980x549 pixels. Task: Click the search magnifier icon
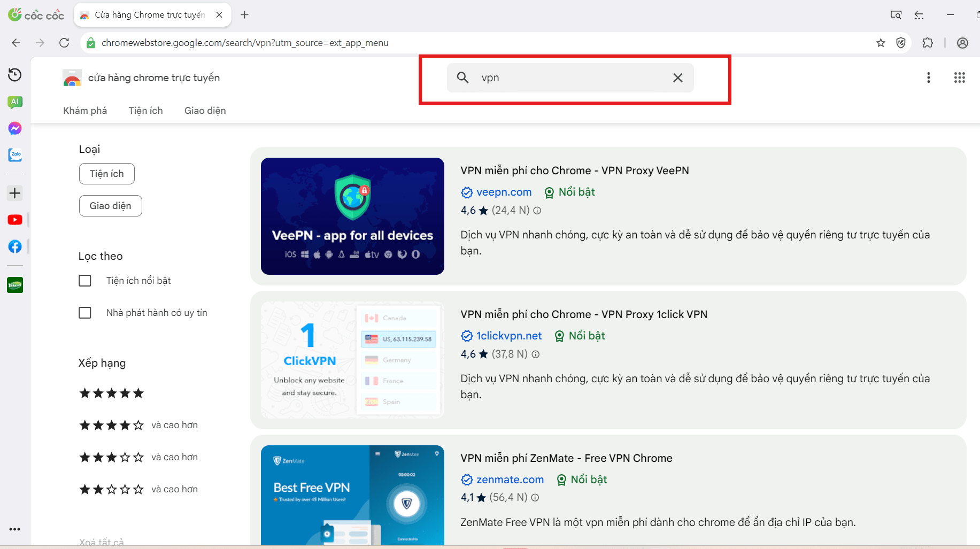[x=463, y=78]
